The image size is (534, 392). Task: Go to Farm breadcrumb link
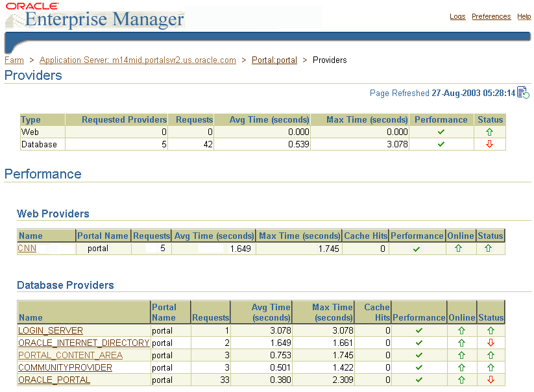tap(14, 60)
